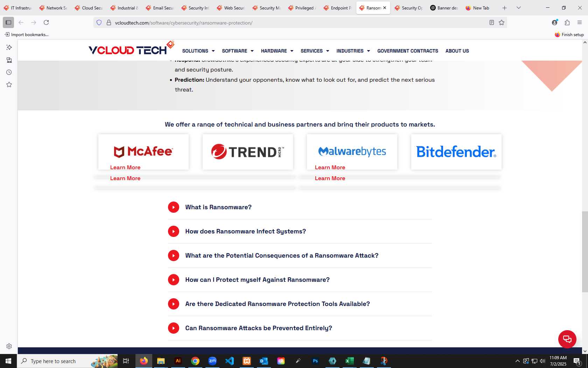Open GOVERNMENT CONTRACTS page
Viewport: 588px width, 368px height.
[x=408, y=51]
